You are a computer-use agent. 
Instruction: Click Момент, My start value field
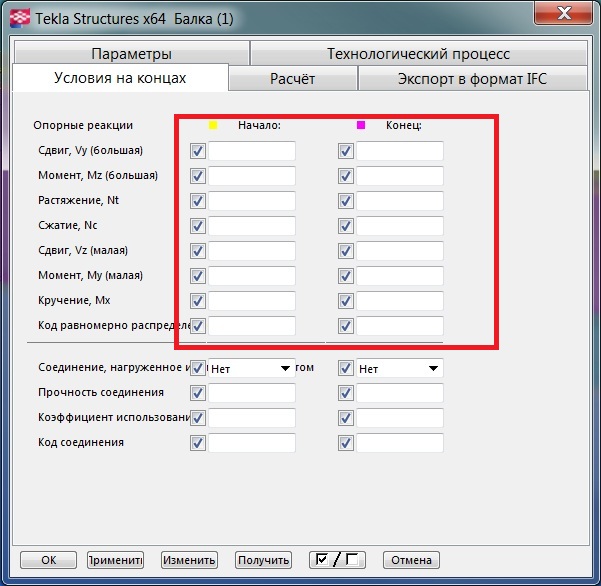(x=252, y=276)
